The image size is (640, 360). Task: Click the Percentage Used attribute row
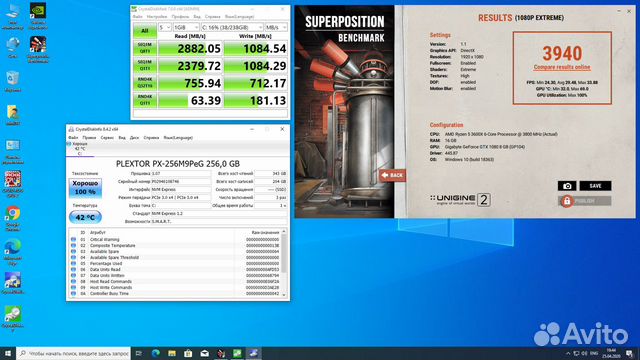176,264
